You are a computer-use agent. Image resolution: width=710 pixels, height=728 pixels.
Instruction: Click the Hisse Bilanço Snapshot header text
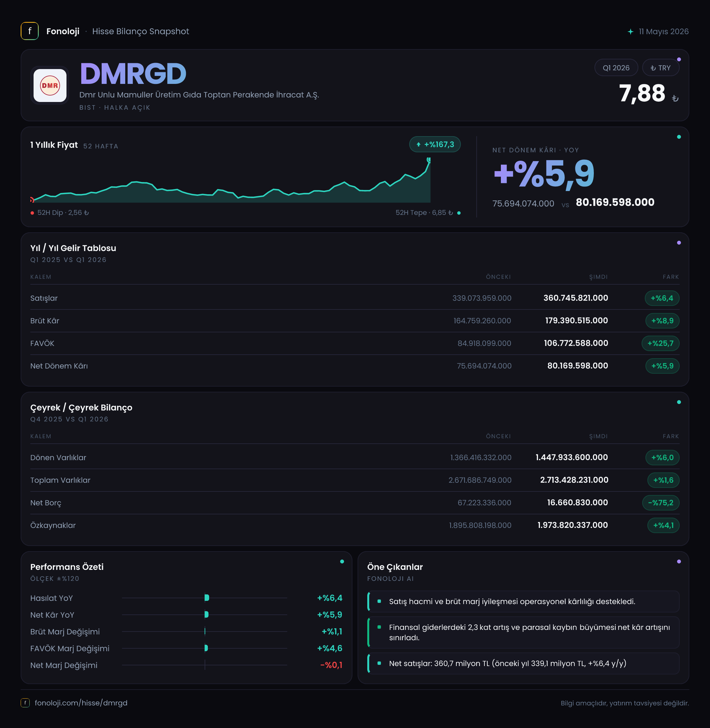141,31
